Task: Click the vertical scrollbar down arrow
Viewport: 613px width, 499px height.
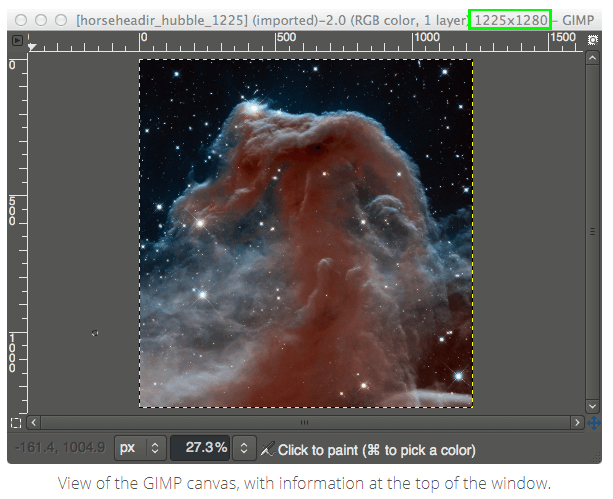Action: [592, 406]
